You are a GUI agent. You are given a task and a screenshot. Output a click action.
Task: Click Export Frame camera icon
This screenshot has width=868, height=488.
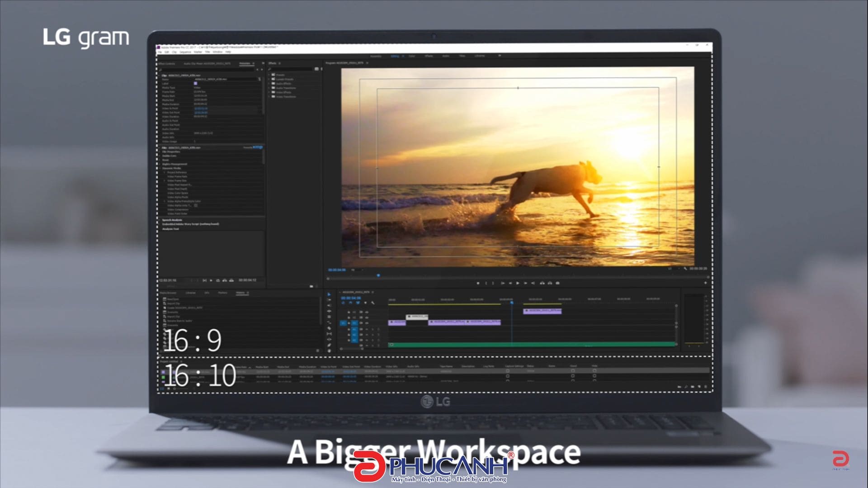click(x=557, y=283)
